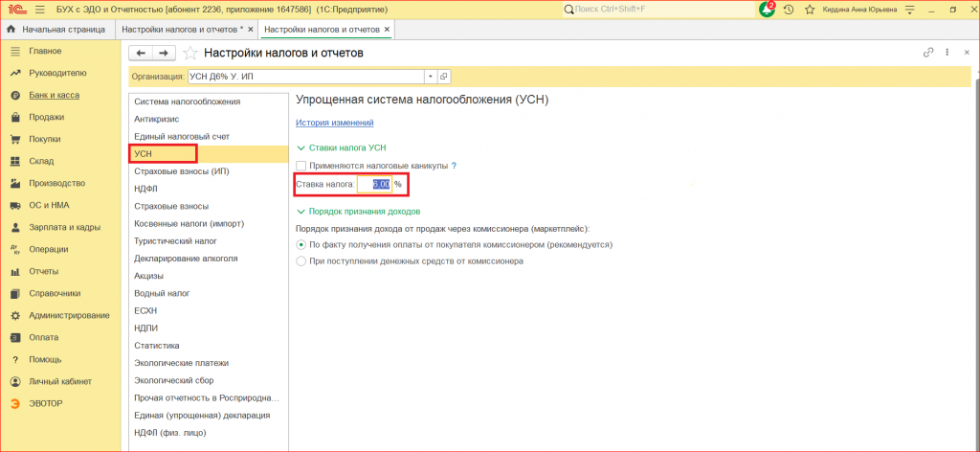Viewport: 980px width, 452px height.
Task: Open История изменений link
Action: click(x=334, y=124)
